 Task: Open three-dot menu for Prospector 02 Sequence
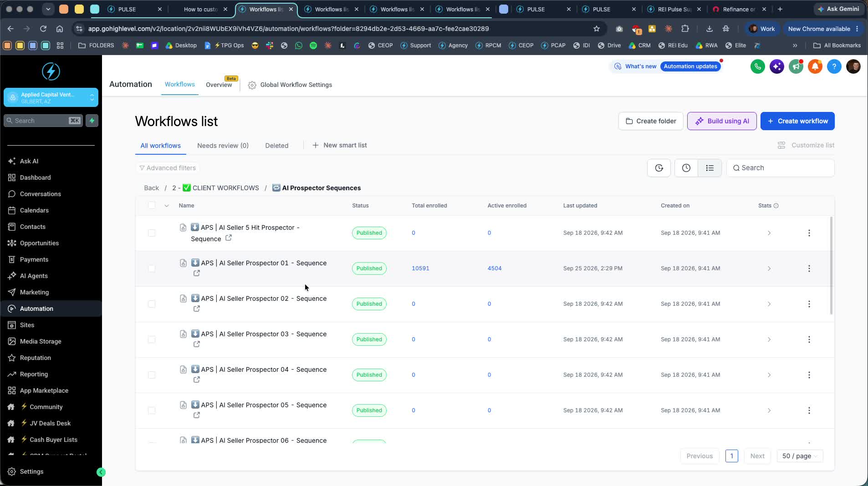pos(809,304)
